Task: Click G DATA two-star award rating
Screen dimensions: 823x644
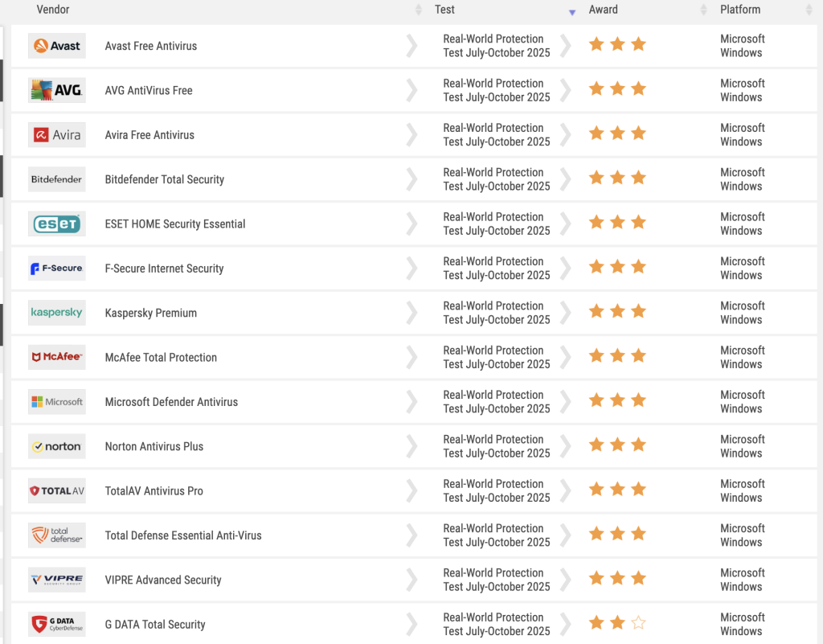Action: click(617, 623)
